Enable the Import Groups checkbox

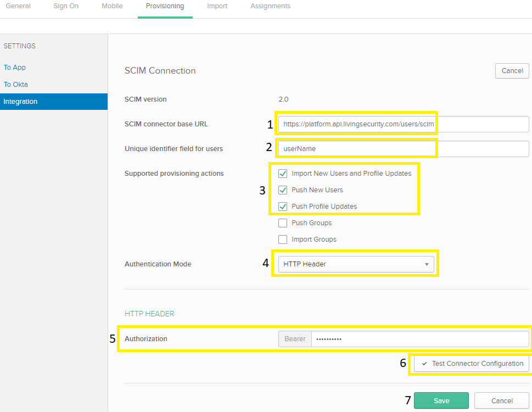(283, 240)
